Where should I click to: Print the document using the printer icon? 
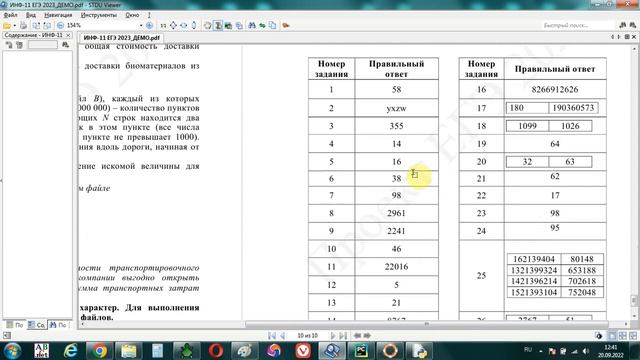[x=24, y=25]
